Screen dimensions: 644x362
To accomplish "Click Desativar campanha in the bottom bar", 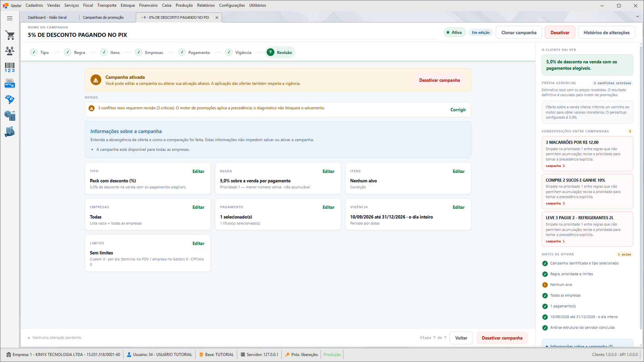I will coord(502,338).
